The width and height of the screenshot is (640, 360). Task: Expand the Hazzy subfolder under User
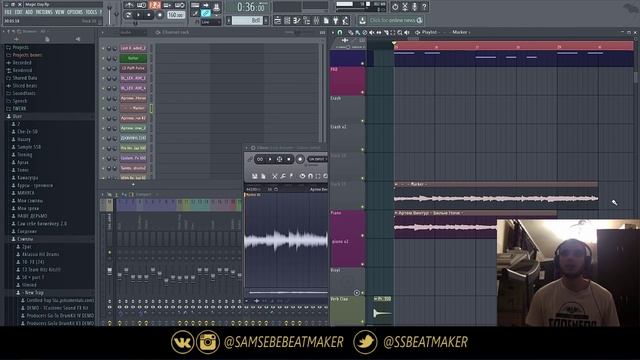click(24, 139)
